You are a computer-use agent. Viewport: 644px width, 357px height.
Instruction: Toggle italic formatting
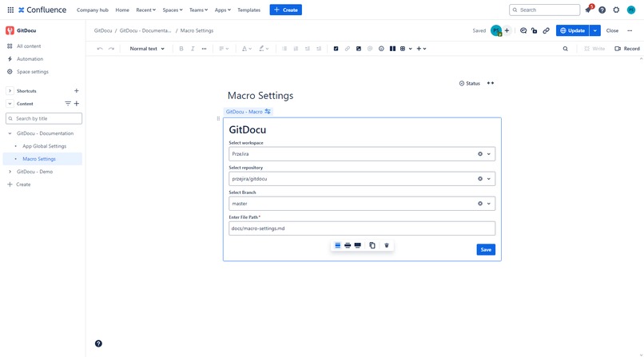[193, 49]
